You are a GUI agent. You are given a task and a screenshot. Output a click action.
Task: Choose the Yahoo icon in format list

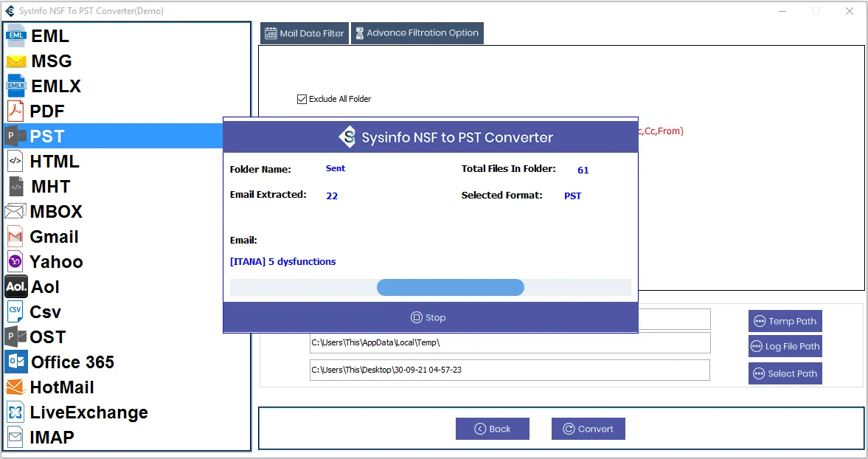tap(15, 262)
